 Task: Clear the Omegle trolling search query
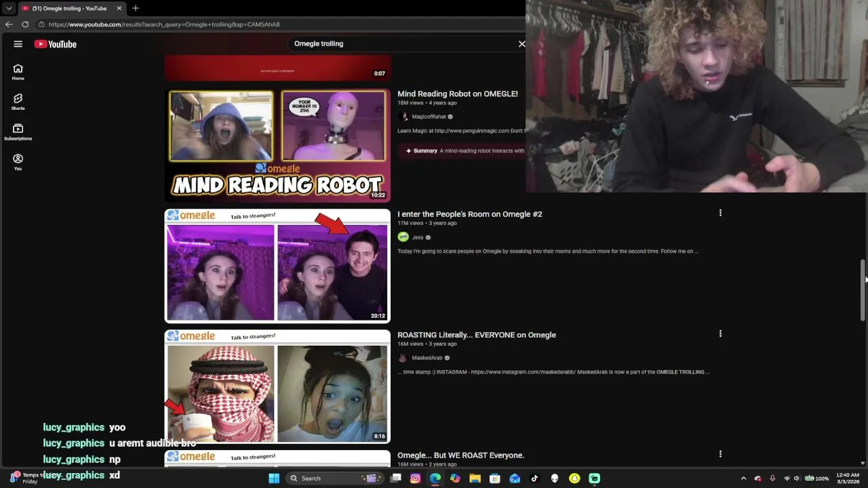coord(521,43)
